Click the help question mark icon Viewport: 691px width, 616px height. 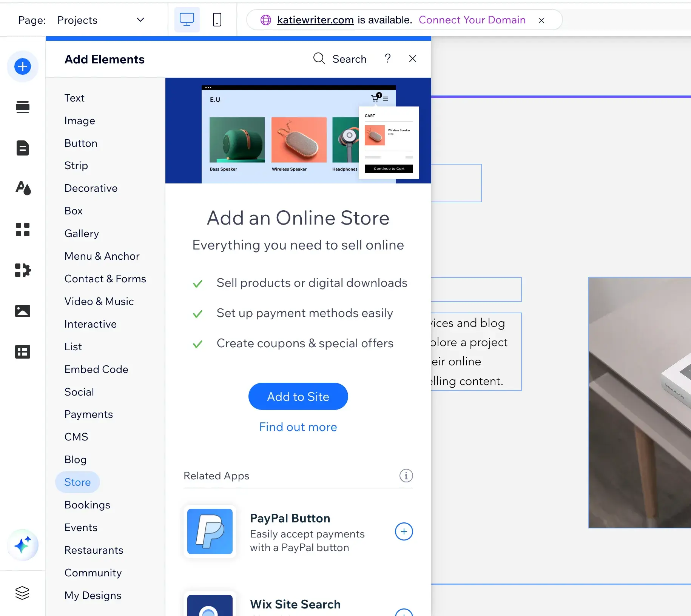[x=387, y=59]
